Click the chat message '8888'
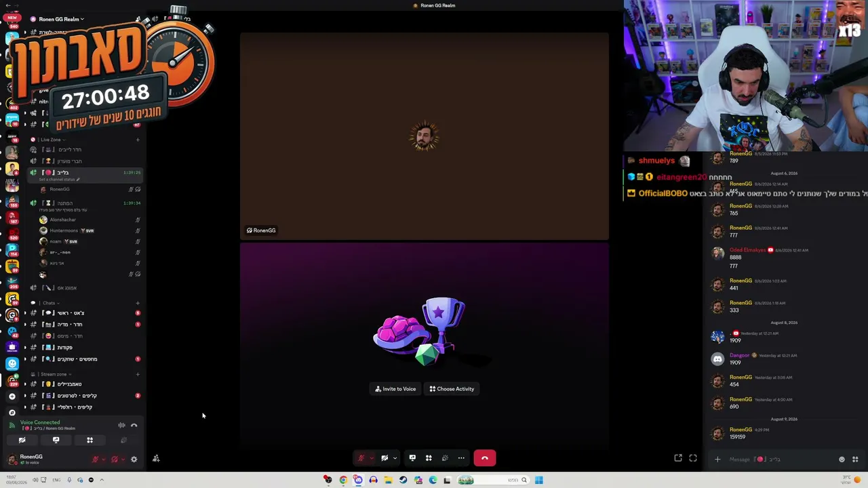The height and width of the screenshot is (488, 868). pos(736,258)
